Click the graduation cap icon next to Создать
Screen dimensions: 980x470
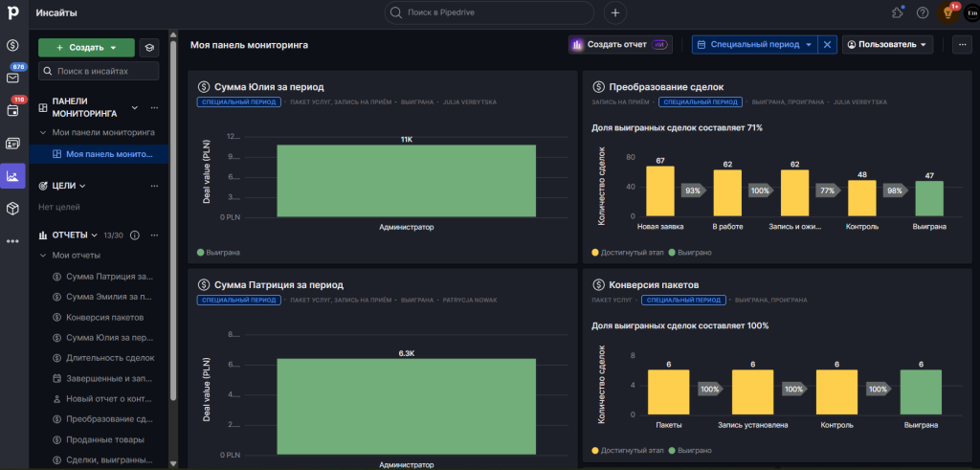tap(149, 48)
